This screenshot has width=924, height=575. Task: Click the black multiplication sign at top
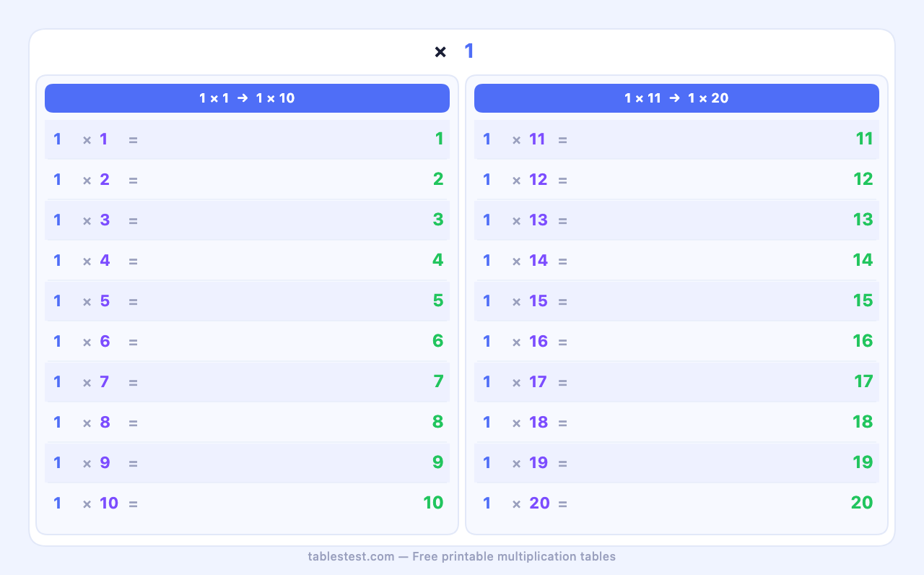(440, 52)
